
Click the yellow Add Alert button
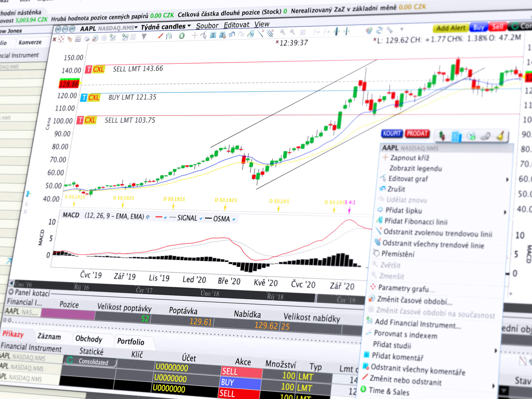(451, 28)
